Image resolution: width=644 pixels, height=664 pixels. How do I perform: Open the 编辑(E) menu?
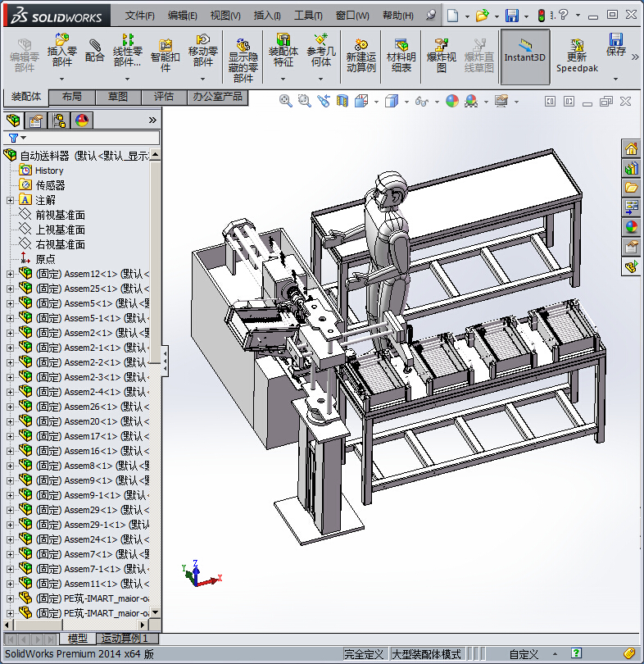click(183, 16)
